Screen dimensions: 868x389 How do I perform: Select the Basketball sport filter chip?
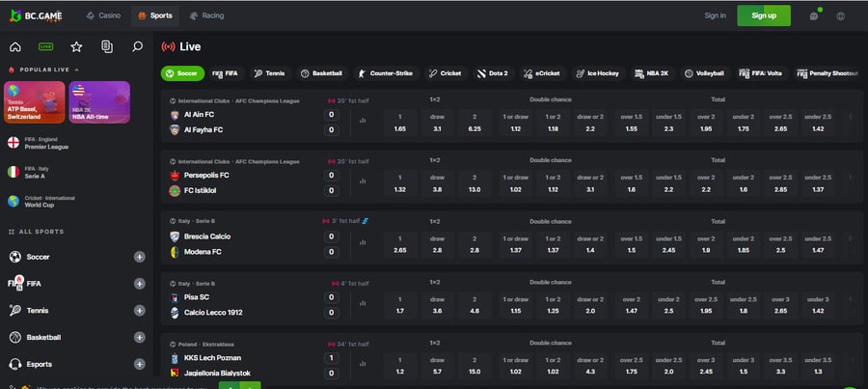click(321, 73)
